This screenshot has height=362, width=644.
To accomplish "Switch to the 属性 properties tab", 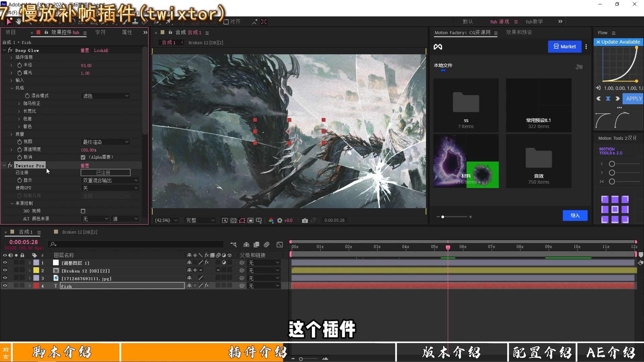I will [x=127, y=33].
